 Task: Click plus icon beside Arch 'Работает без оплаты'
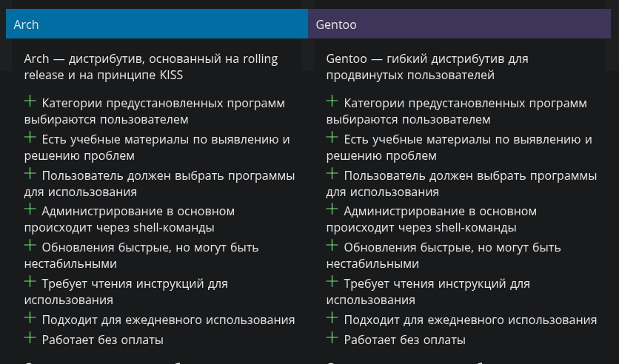tap(30, 338)
